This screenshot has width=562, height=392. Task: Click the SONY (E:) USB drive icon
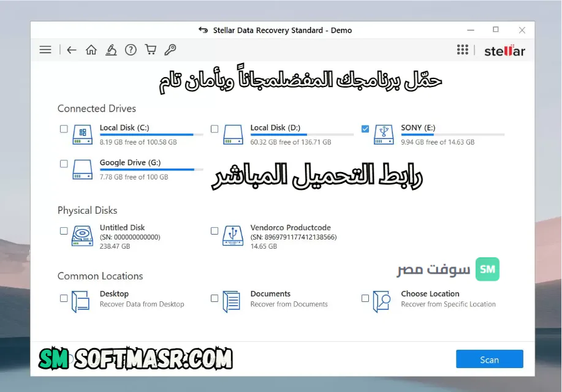[x=384, y=134]
